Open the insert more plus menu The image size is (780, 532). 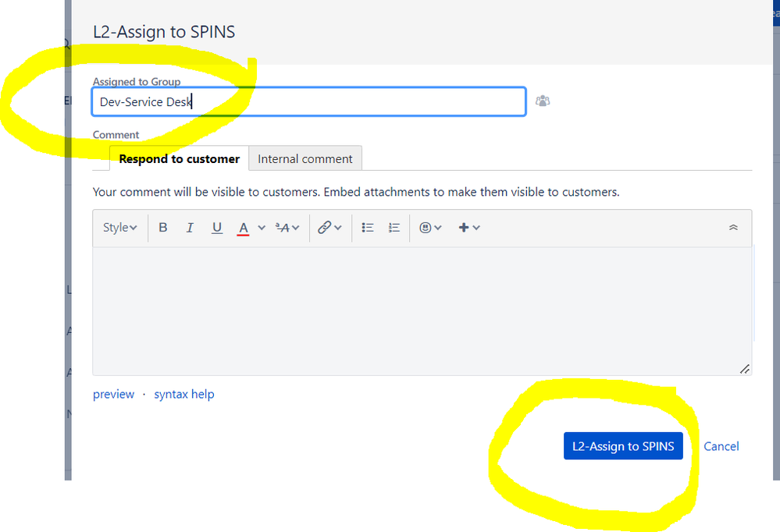coord(468,227)
